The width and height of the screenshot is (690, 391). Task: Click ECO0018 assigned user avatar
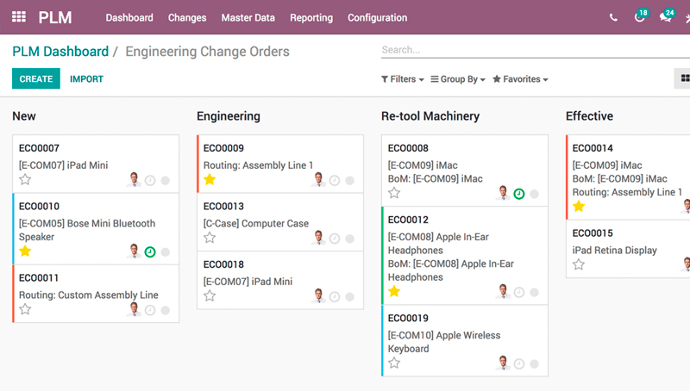(x=319, y=296)
